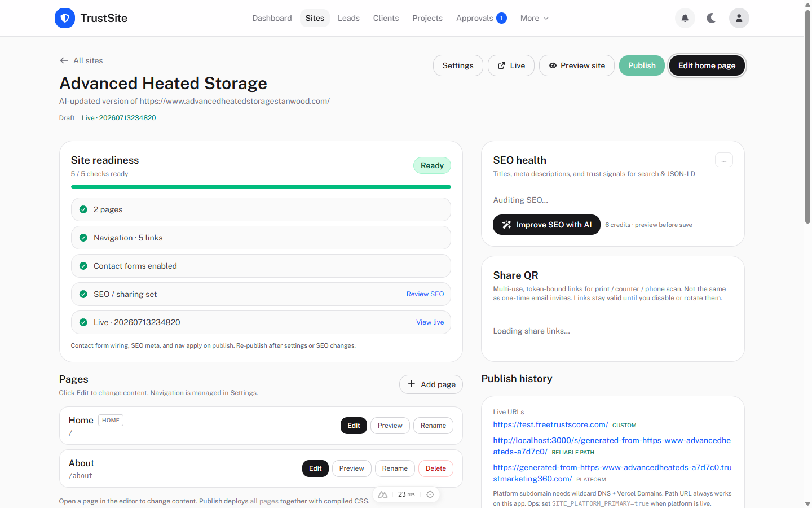Image resolution: width=812 pixels, height=508 pixels.
Task: Open the localhost:3000 reliable path URL
Action: [x=612, y=446]
